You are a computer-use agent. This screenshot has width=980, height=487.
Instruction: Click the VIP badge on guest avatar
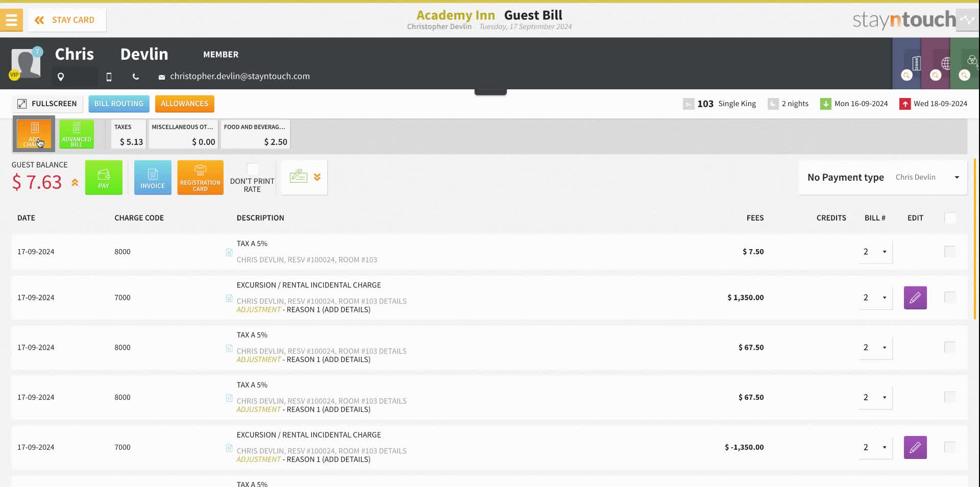[x=14, y=75]
